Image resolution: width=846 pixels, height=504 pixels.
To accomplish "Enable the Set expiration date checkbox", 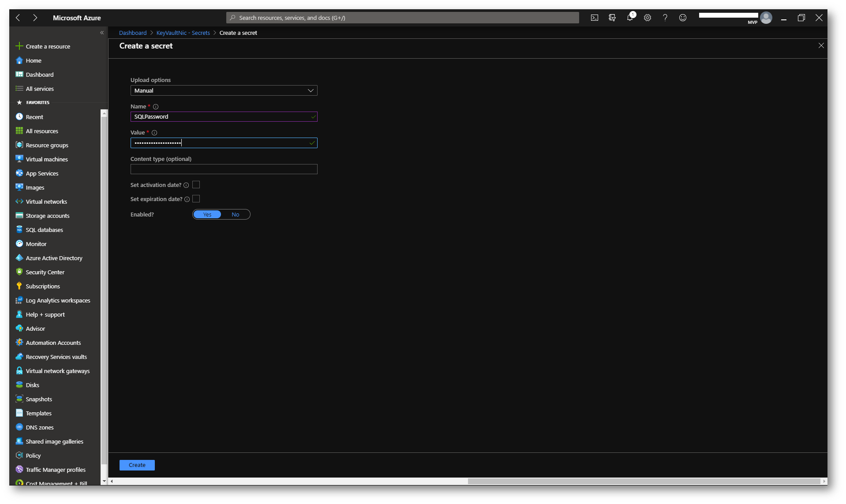I will [x=196, y=199].
